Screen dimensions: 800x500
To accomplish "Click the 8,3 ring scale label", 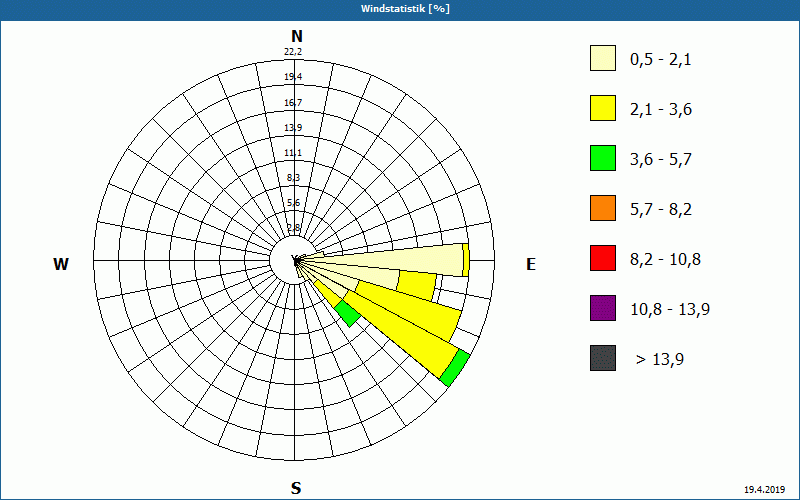I will tap(293, 178).
